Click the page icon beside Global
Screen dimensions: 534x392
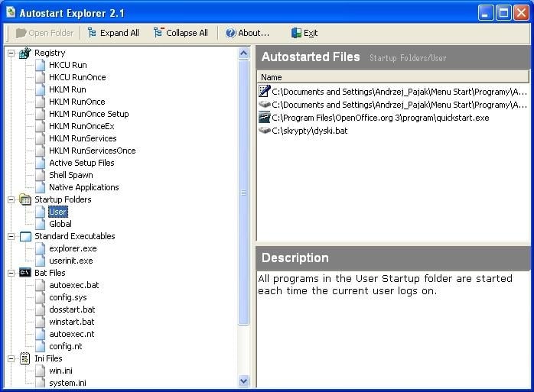tap(41, 224)
